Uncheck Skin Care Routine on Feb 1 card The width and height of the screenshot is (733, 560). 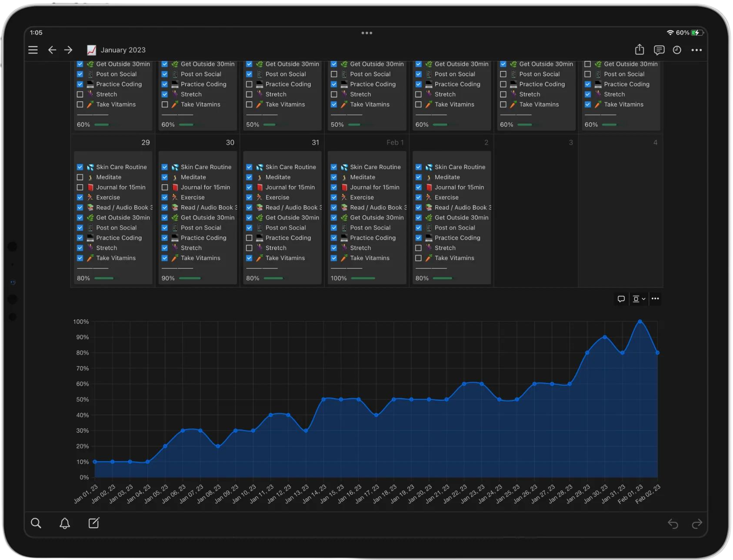coord(334,167)
